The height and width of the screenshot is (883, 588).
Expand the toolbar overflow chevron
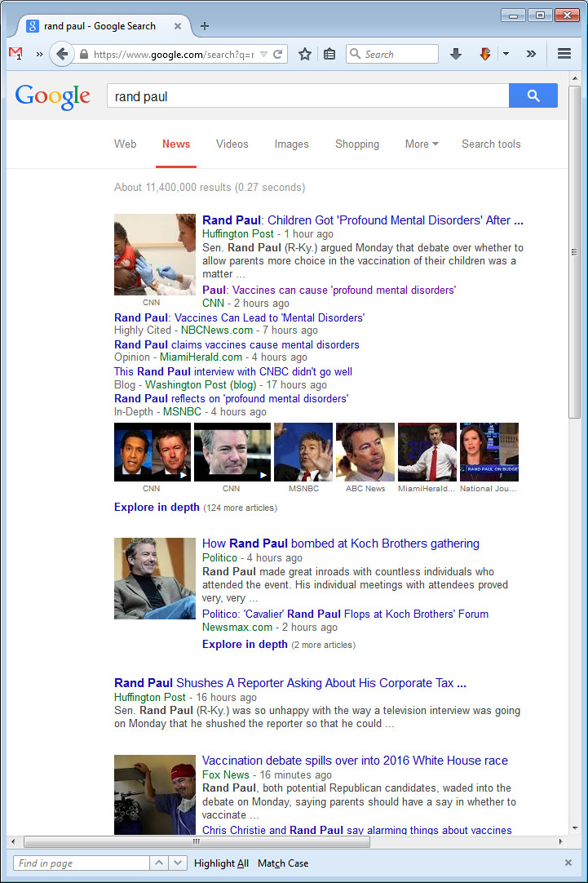tap(531, 54)
